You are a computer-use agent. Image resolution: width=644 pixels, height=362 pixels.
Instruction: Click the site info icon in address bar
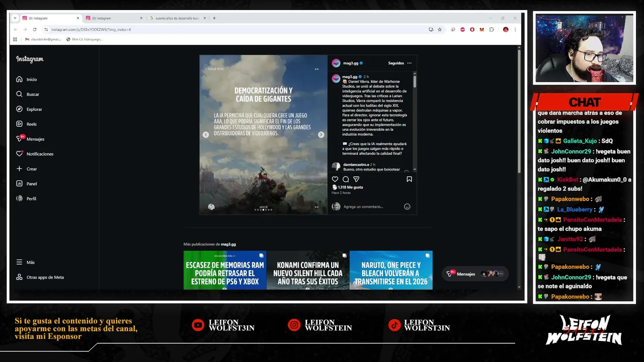pyautogui.click(x=46, y=30)
